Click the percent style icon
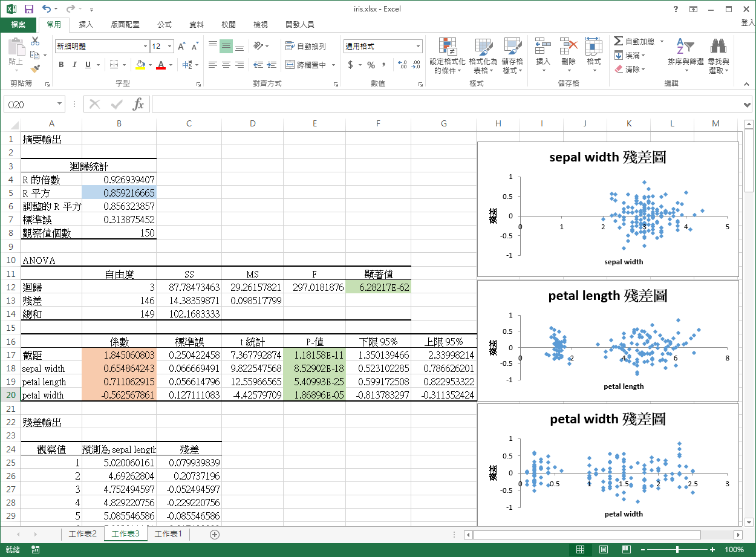This screenshot has width=756, height=557. (x=371, y=65)
